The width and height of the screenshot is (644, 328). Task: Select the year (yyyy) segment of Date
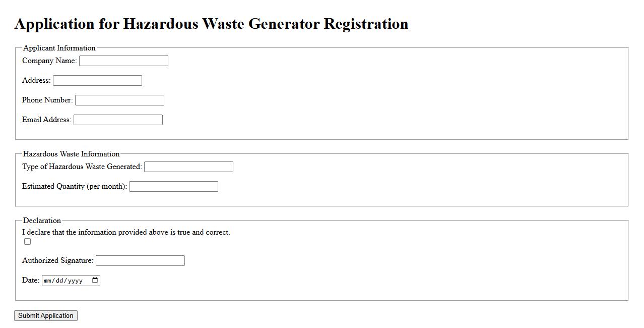(75, 281)
